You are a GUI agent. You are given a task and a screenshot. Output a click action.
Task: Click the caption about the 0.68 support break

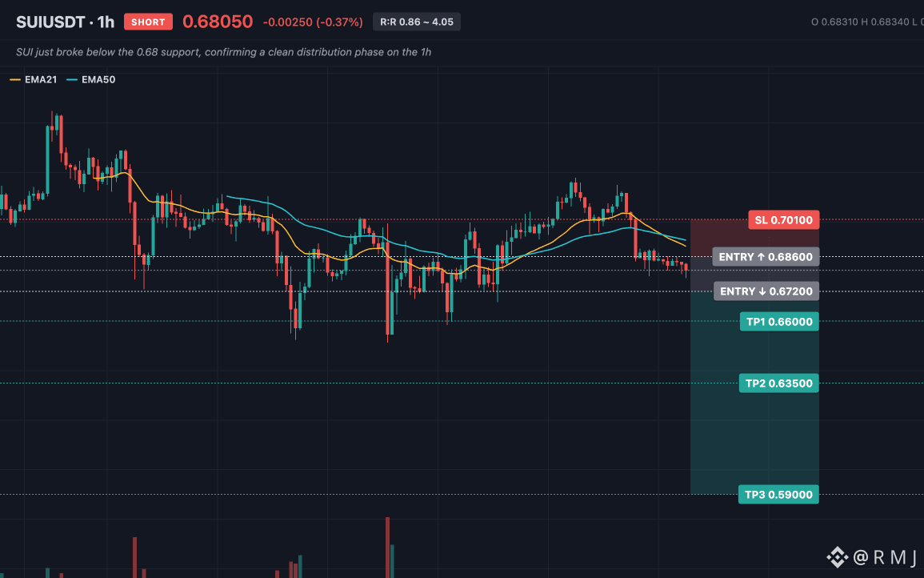(223, 52)
